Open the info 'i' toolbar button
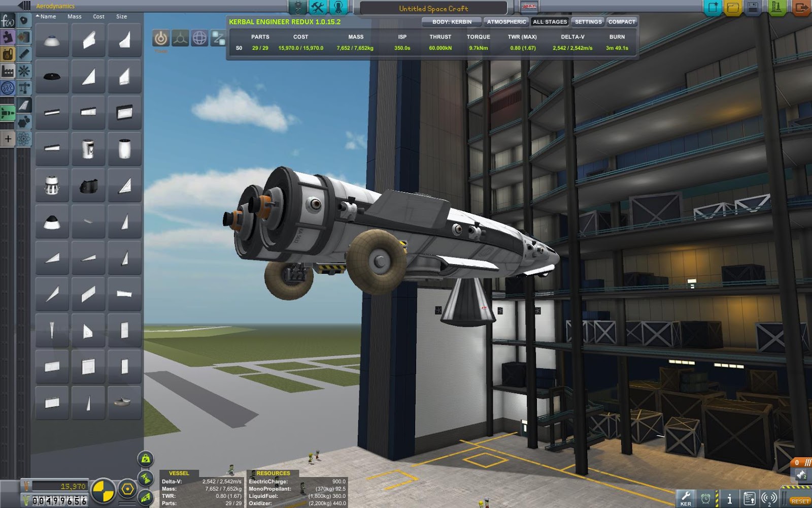The height and width of the screenshot is (508, 812). (x=729, y=498)
